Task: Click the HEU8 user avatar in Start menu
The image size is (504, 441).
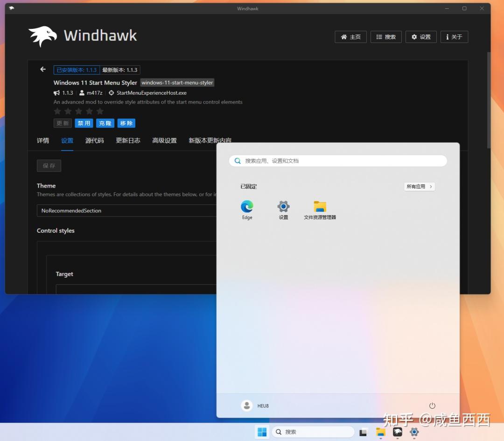Action: pos(246,406)
